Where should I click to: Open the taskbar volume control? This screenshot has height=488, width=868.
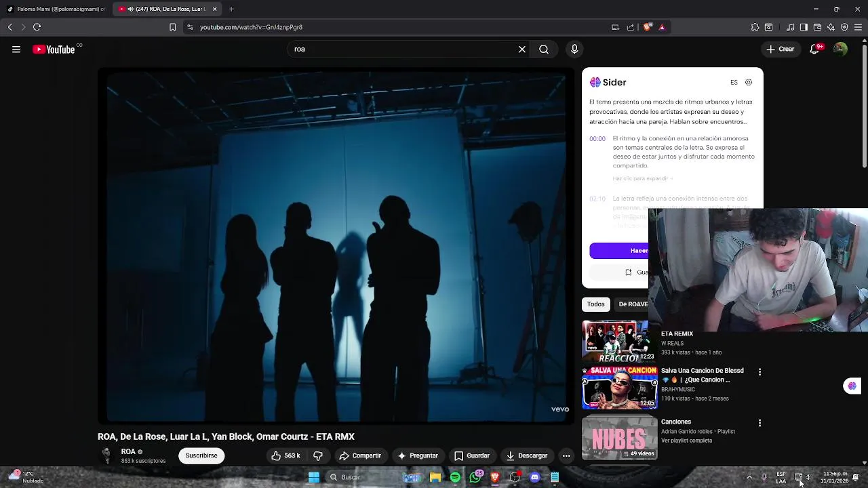click(808, 477)
